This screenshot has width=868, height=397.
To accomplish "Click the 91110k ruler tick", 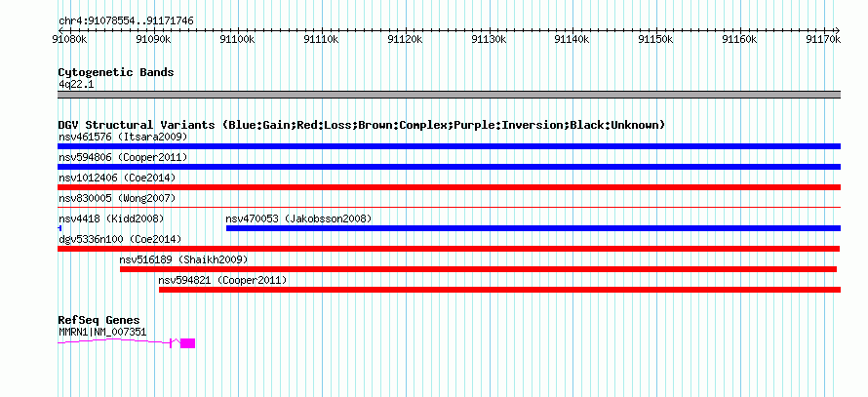I will tap(322, 39).
